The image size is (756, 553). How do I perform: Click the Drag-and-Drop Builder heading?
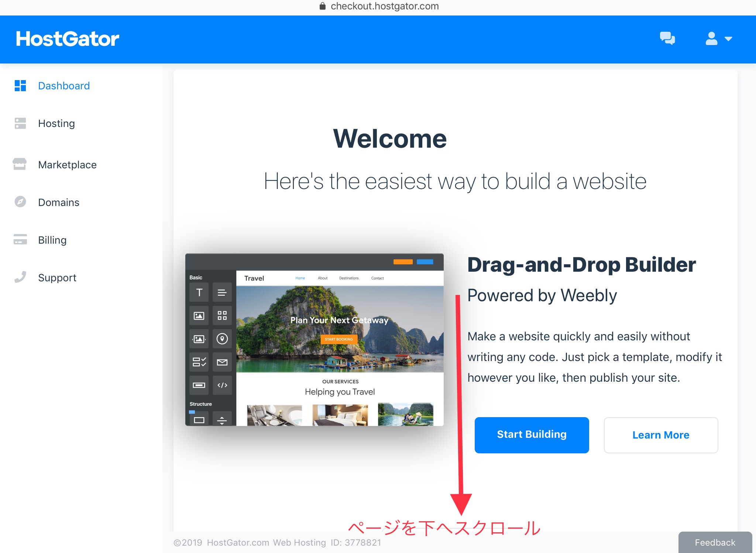(x=582, y=264)
